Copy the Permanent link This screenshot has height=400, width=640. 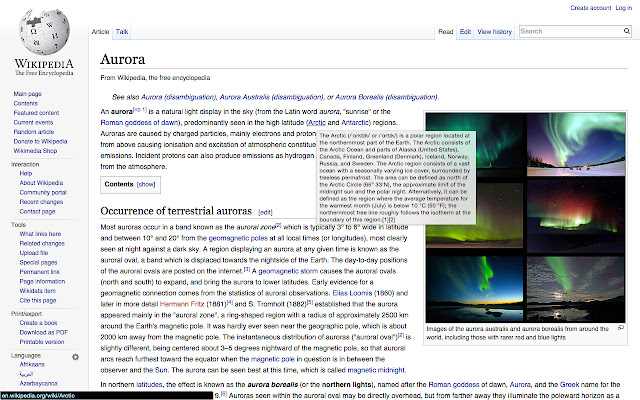[x=40, y=271]
